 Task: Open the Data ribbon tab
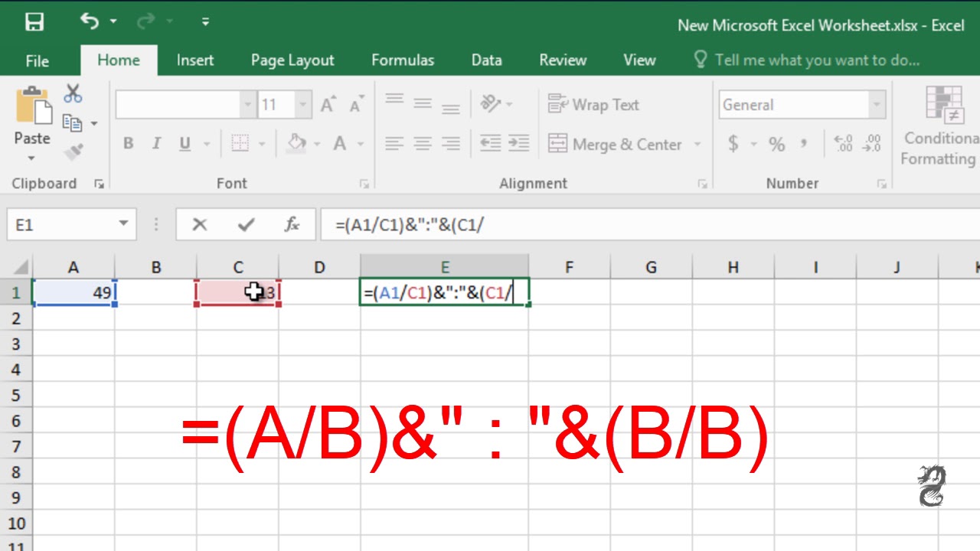pyautogui.click(x=485, y=60)
